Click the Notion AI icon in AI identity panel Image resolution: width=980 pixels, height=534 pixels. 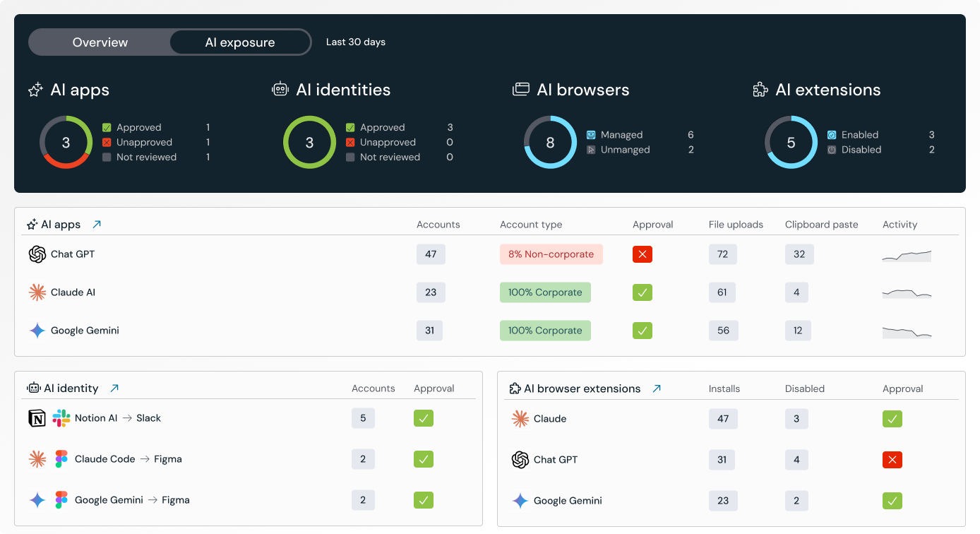tap(35, 417)
